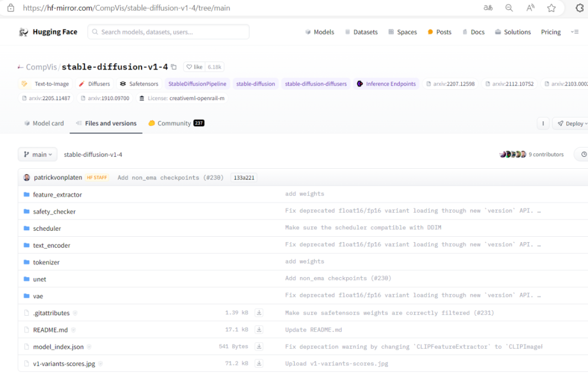Viewport: 588px width, 375px height.
Task: Click the Inference Endpoints tag
Action: 386,84
